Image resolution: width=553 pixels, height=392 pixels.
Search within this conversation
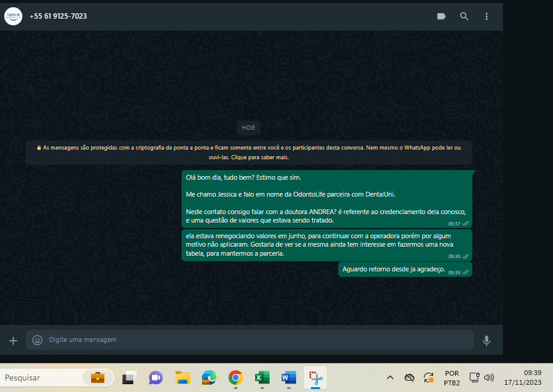(x=464, y=16)
